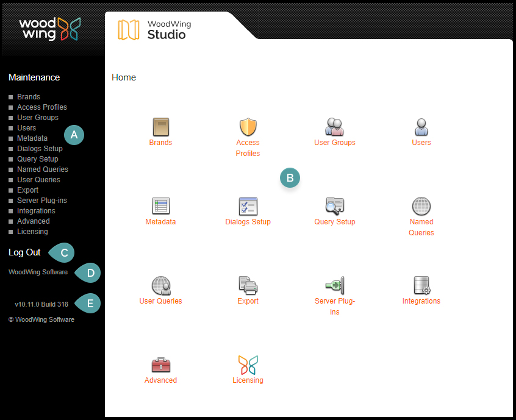This screenshot has height=420, width=516.
Task: Open the Server Plug-ins text link on Home
Action: tap(335, 307)
